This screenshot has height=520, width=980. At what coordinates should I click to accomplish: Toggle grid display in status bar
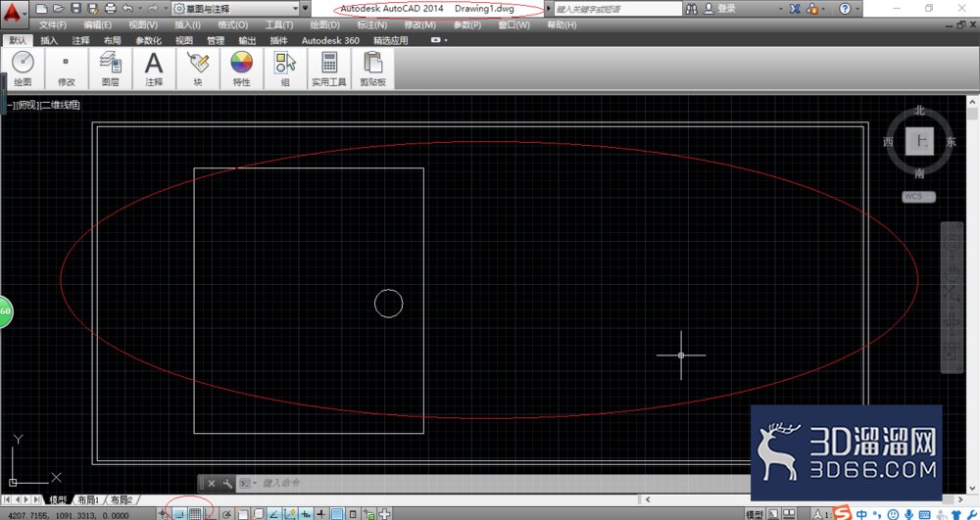pyautogui.click(x=195, y=514)
